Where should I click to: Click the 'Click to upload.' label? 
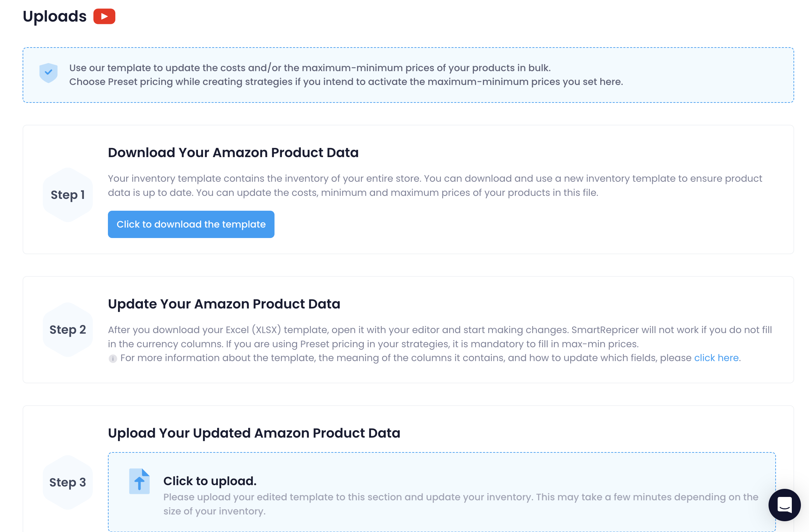(x=210, y=481)
